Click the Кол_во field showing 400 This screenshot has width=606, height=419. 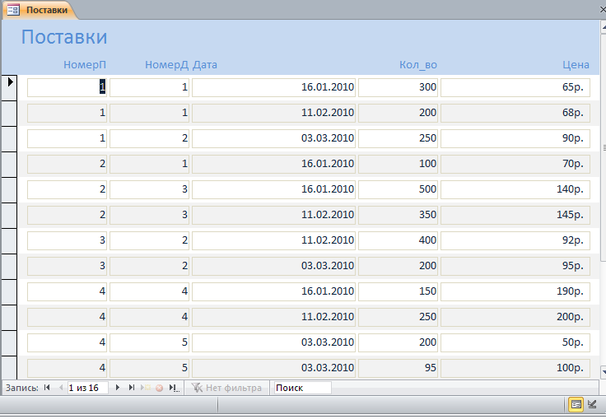pyautogui.click(x=398, y=240)
